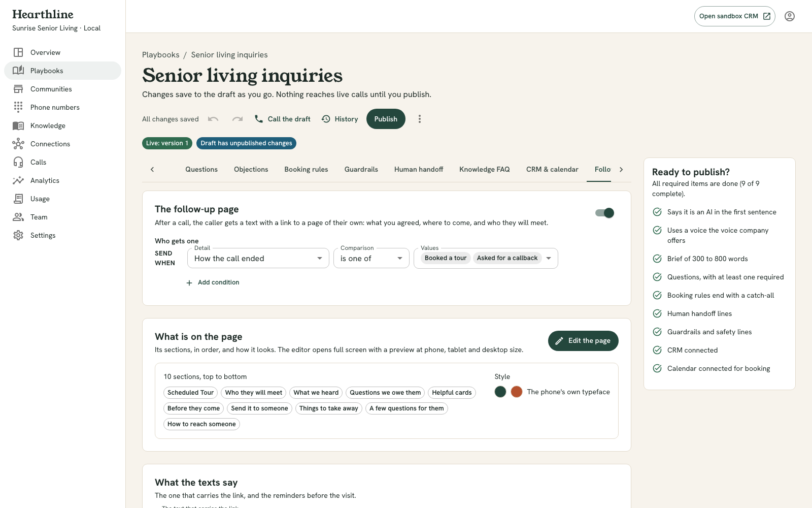Click the Settings gear icon
Image resolution: width=812 pixels, height=508 pixels.
pyautogui.click(x=18, y=235)
